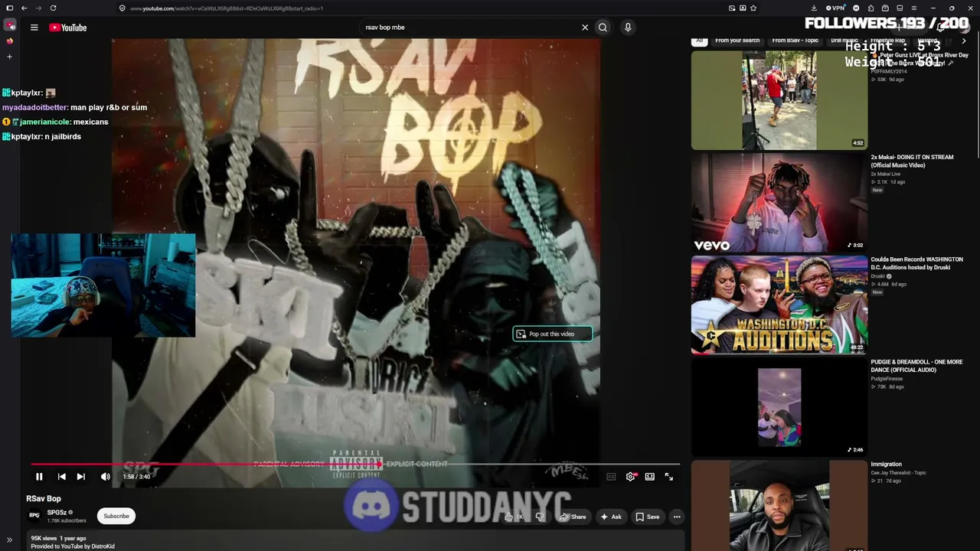
Task: Start voice search with microphone
Action: (628, 28)
